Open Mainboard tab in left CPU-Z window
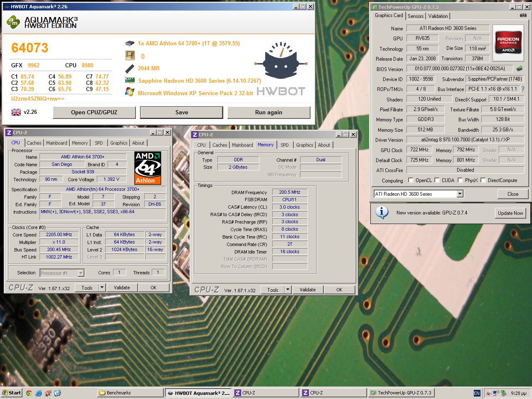Viewport: 532px width, 399px height. [x=57, y=143]
